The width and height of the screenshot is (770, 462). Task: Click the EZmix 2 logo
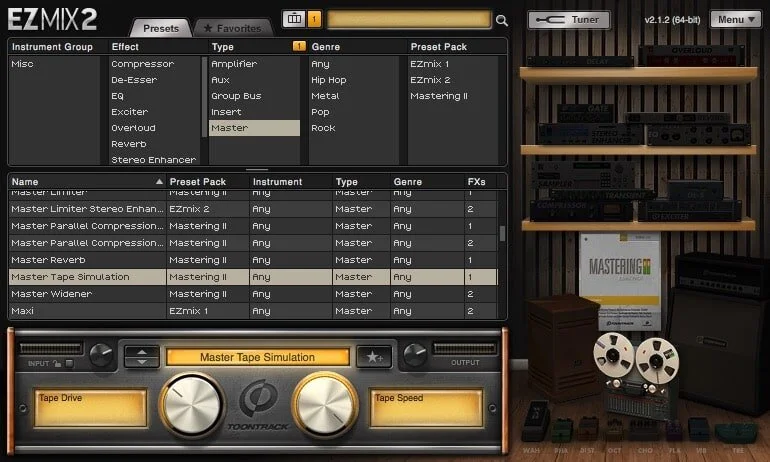[53, 20]
